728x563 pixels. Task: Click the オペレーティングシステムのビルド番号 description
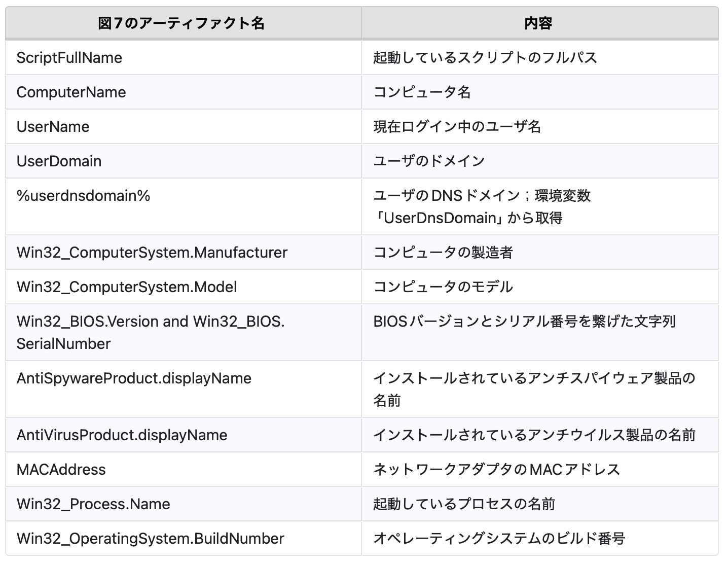pos(499,539)
